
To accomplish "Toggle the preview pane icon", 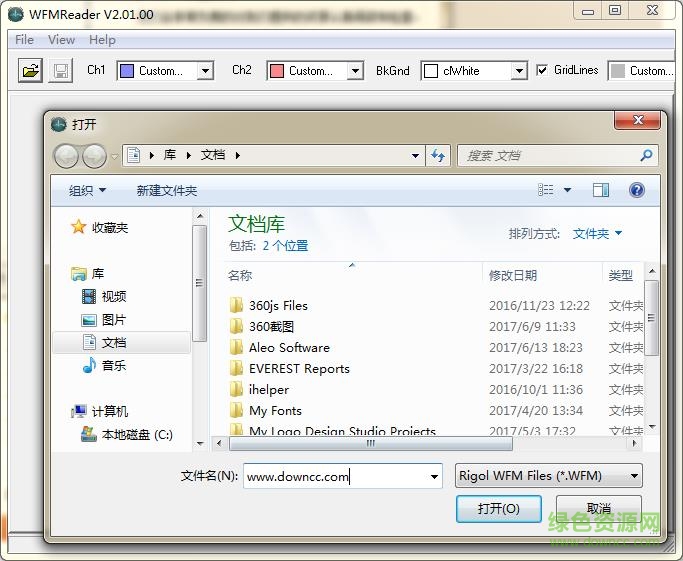I will coord(600,190).
